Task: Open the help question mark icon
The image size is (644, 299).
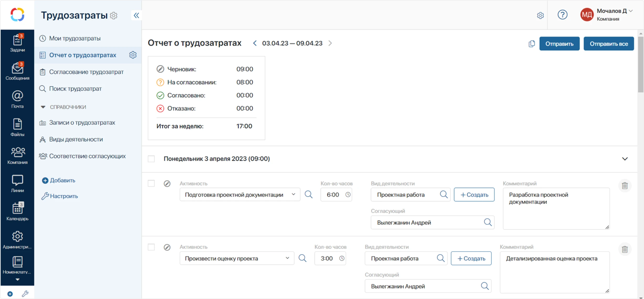Action: [x=562, y=15]
